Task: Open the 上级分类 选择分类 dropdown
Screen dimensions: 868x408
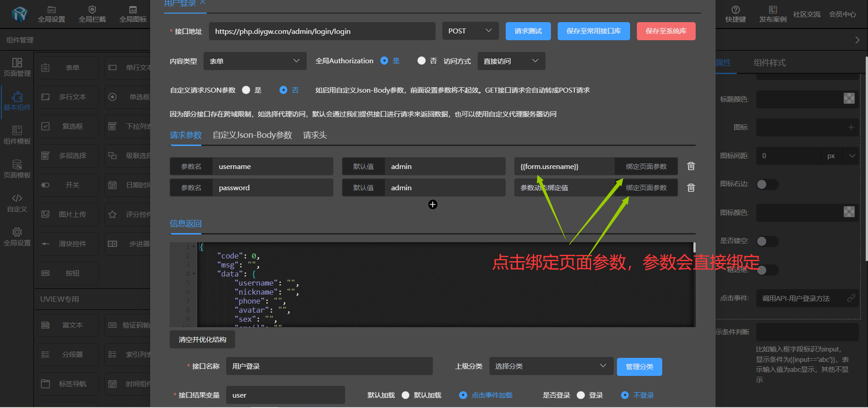Action: pyautogui.click(x=551, y=366)
